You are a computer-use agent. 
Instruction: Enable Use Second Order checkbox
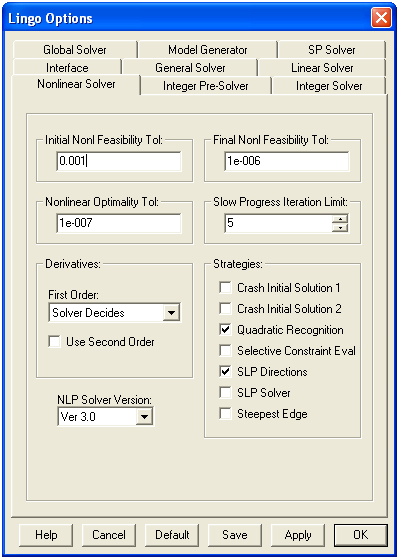55,342
